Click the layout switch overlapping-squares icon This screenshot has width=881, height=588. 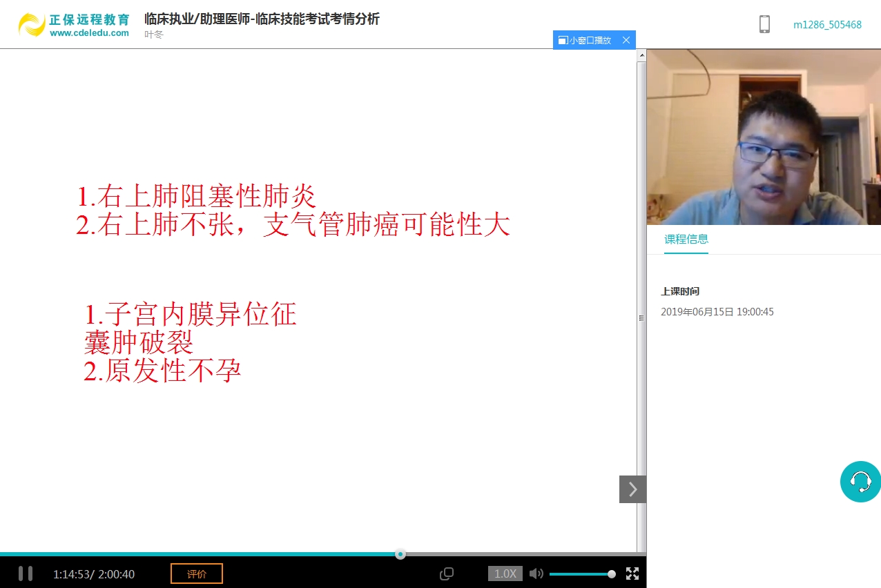(447, 574)
